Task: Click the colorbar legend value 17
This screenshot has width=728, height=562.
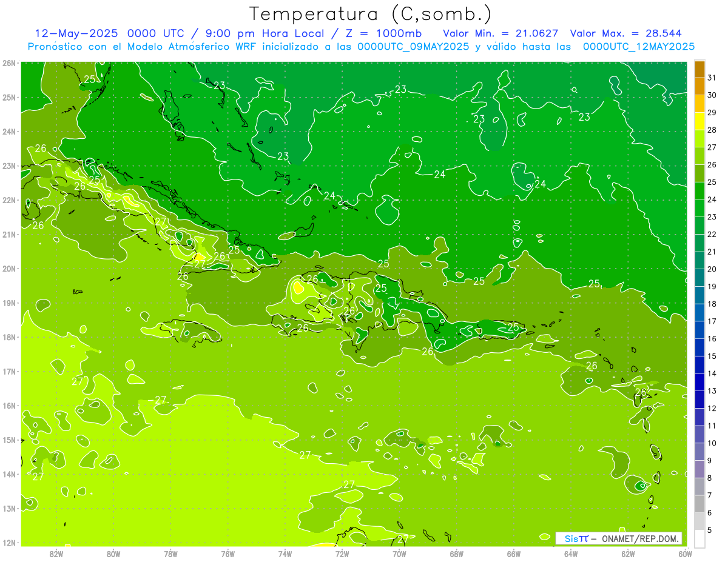Action: pos(712,321)
